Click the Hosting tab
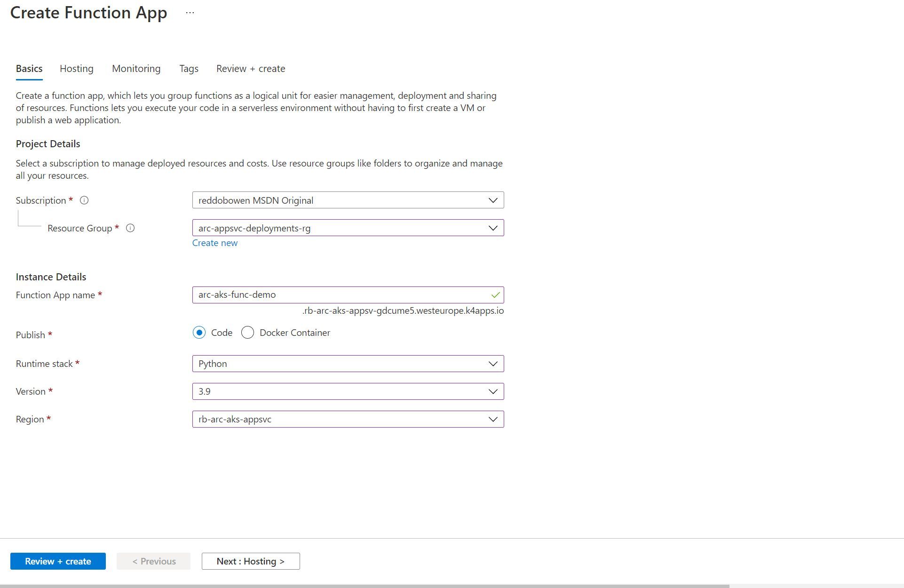Screen dimensions: 904x588 pyautogui.click(x=77, y=68)
